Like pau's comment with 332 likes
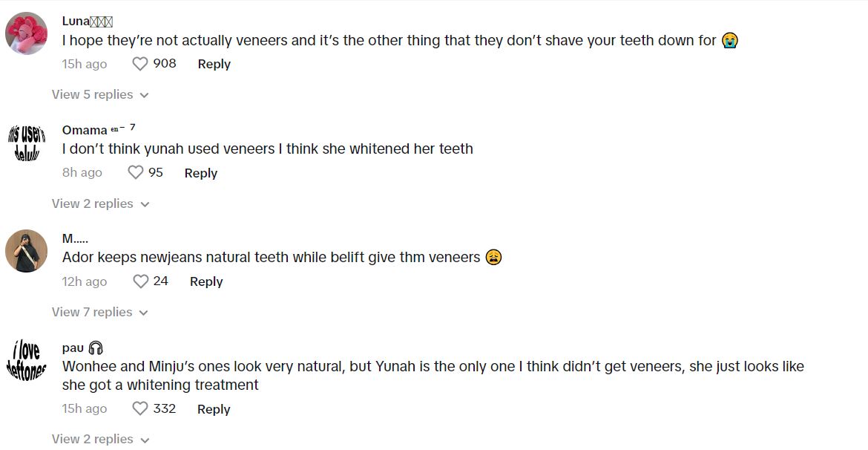Image resolution: width=868 pixels, height=450 pixels. click(x=140, y=408)
